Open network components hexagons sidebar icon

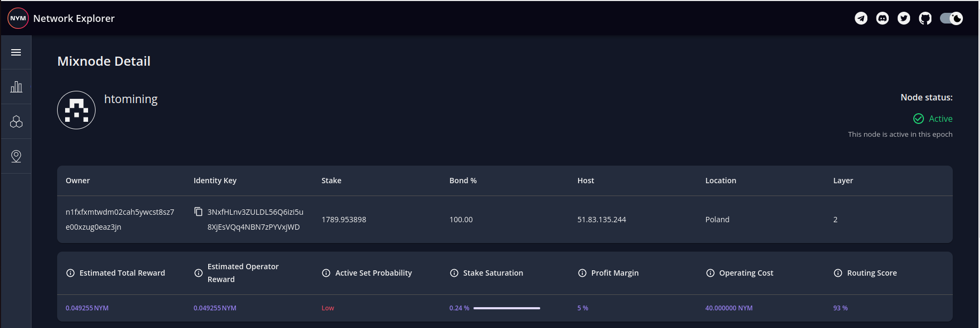[16, 122]
